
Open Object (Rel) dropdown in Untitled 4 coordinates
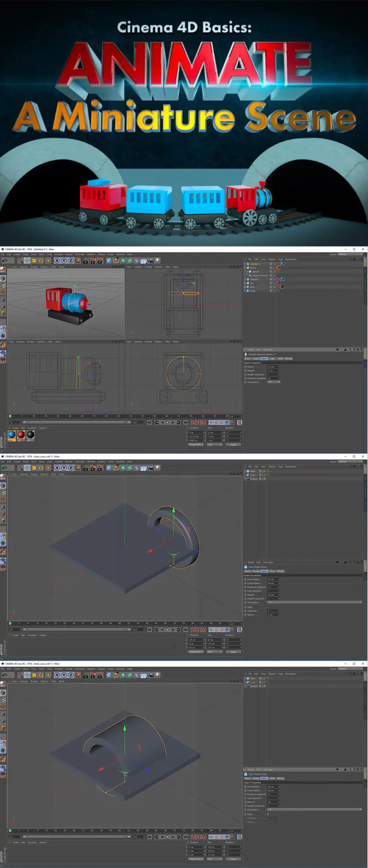(196, 444)
